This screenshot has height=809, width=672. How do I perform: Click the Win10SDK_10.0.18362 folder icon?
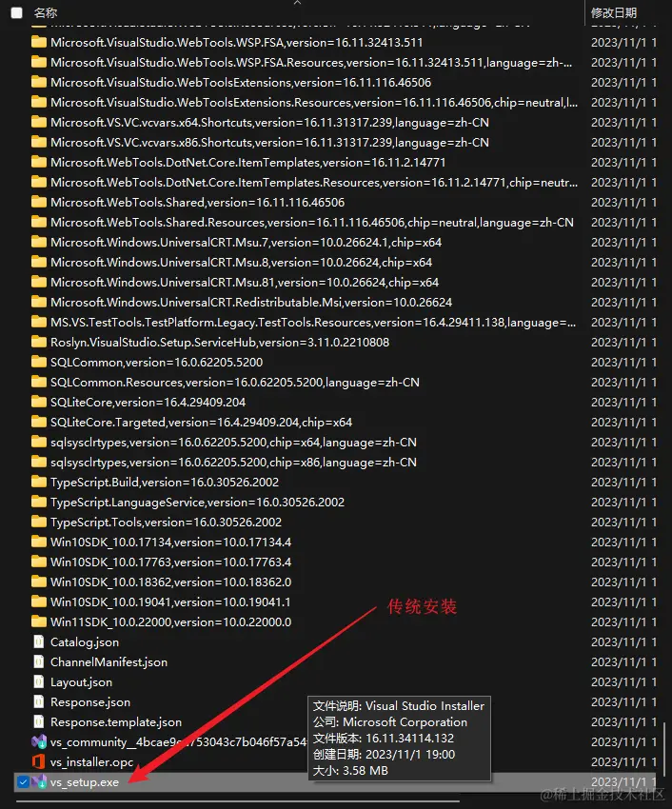click(39, 582)
